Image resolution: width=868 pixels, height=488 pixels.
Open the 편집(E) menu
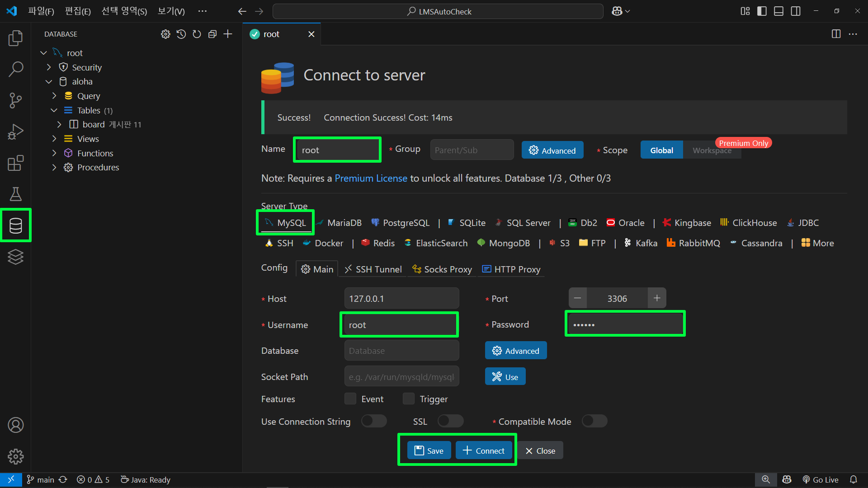78,11
